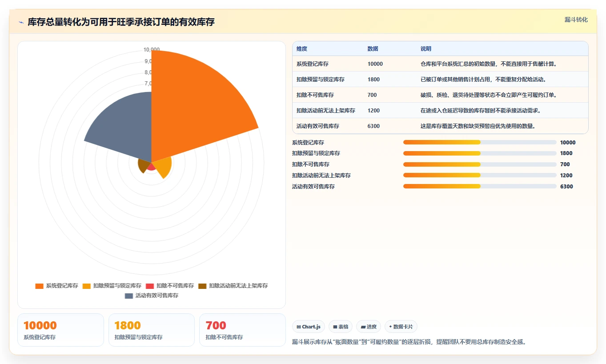This screenshot has width=606, height=364.
Task: Click the 活动有效可售库存 label in the progress list
Action: (313, 187)
